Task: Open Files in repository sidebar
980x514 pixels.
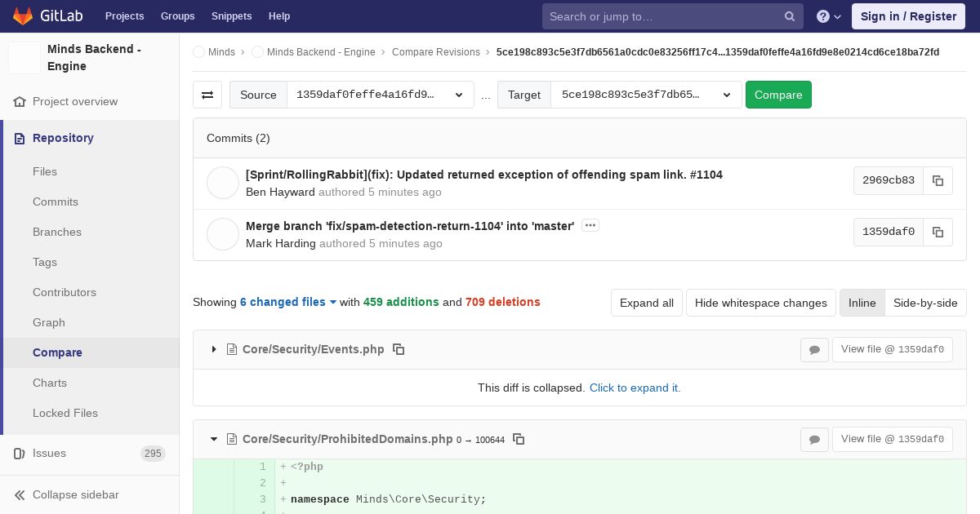Action: tap(45, 171)
